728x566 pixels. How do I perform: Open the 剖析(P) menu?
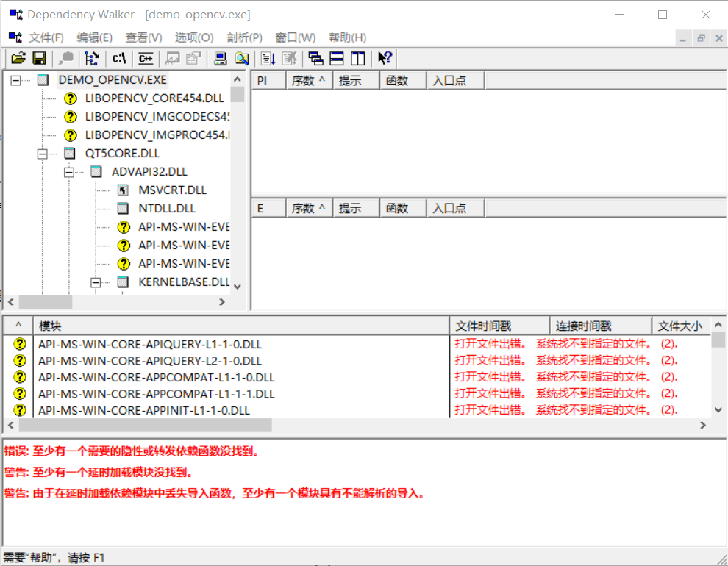click(244, 37)
